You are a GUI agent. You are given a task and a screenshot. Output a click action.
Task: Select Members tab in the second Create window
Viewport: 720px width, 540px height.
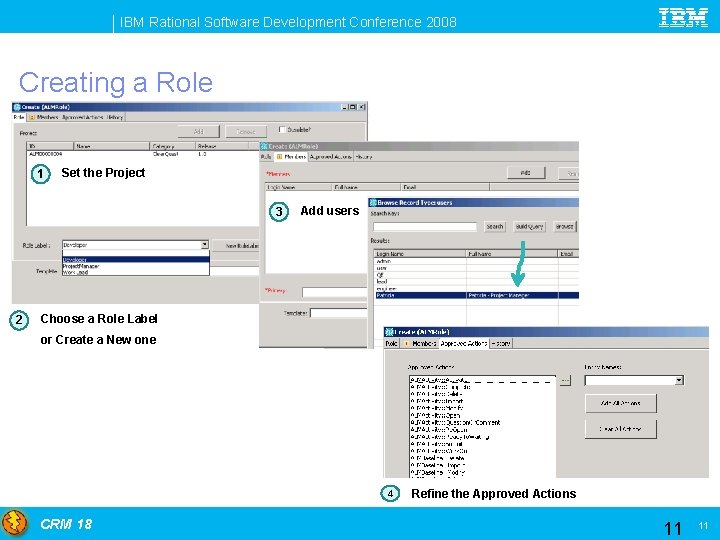tap(291, 157)
